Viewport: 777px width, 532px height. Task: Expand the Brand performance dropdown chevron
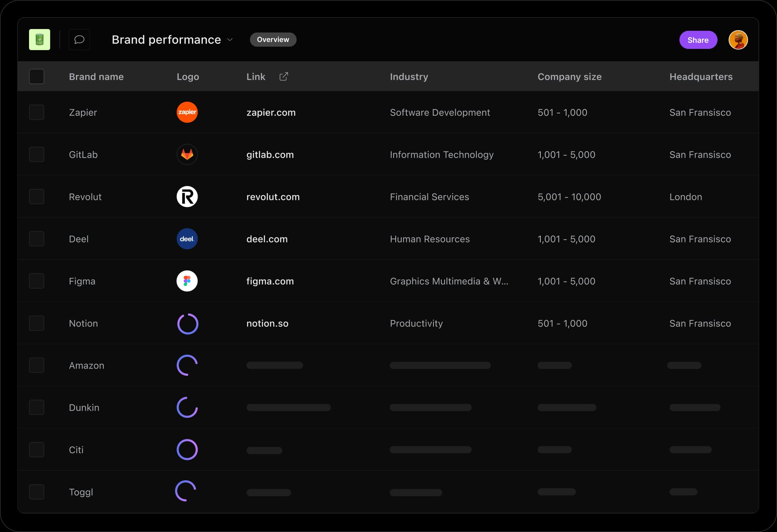[x=230, y=40]
